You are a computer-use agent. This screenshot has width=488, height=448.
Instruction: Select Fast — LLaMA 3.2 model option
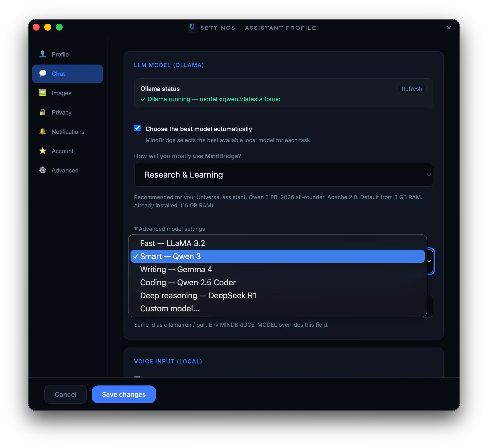278,243
